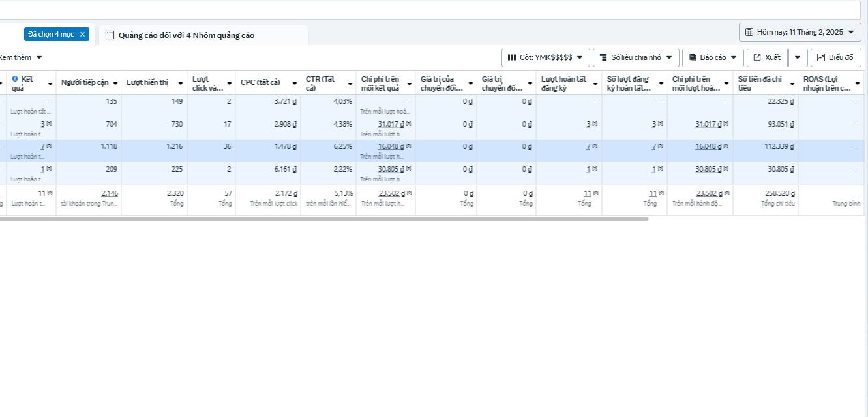Open the 'Chi phí trên mỗi lượt hoà…' header arrow
The height and width of the screenshot is (417, 868).
click(x=726, y=84)
